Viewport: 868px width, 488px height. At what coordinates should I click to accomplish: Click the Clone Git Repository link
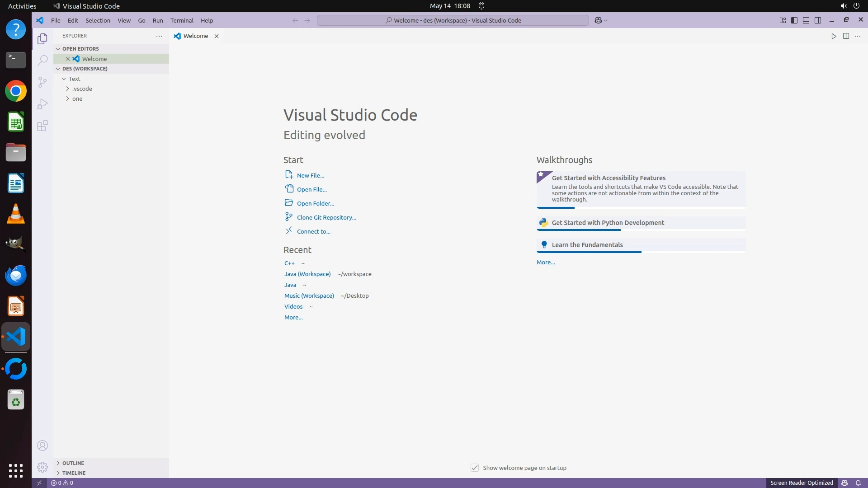pyautogui.click(x=326, y=217)
